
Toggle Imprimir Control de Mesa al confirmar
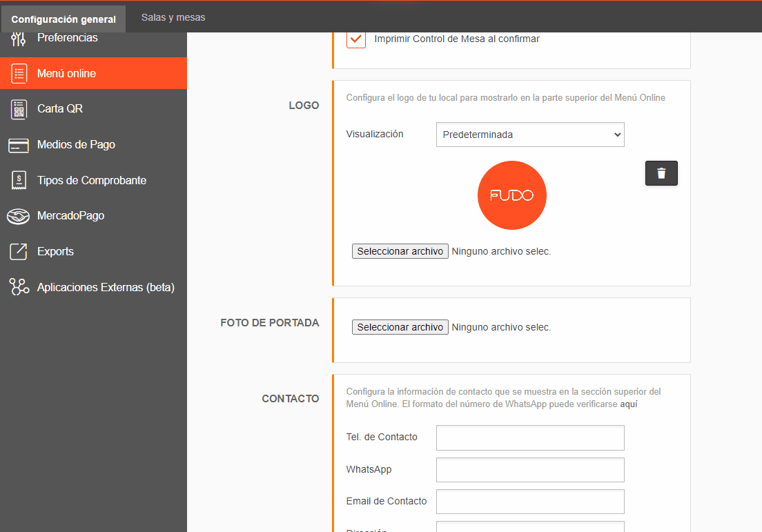tap(356, 39)
